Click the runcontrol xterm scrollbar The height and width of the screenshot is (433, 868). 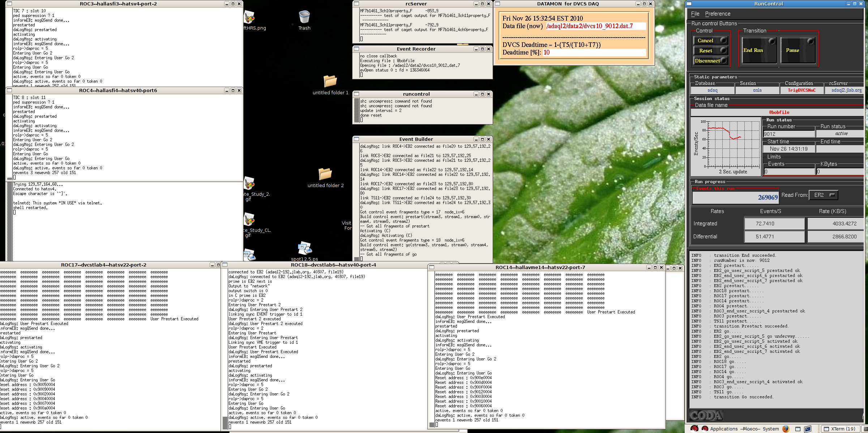pos(356,111)
